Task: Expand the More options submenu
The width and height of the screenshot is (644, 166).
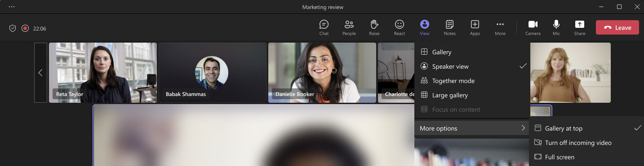Action: tap(472, 128)
